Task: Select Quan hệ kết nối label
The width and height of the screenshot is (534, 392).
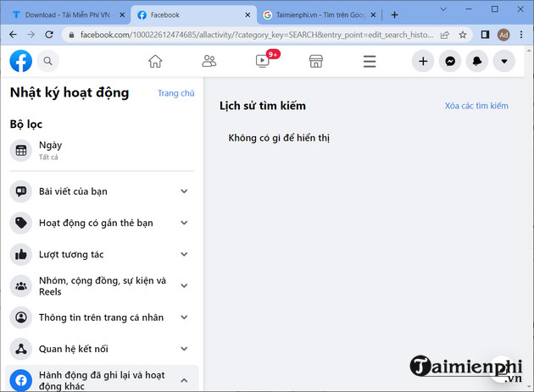Action: pyautogui.click(x=74, y=349)
